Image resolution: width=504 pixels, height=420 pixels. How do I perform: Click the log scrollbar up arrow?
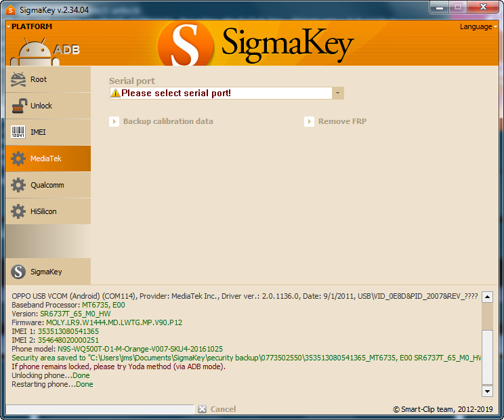487,297
